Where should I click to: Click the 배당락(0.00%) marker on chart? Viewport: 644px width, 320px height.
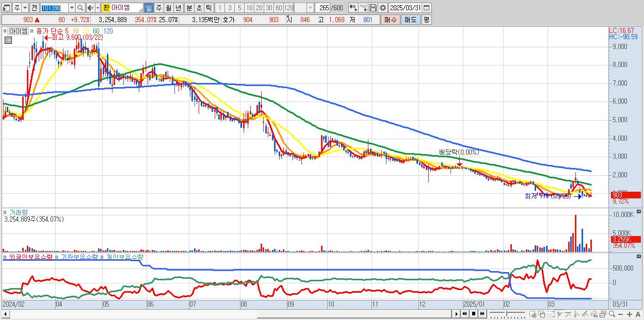(459, 152)
